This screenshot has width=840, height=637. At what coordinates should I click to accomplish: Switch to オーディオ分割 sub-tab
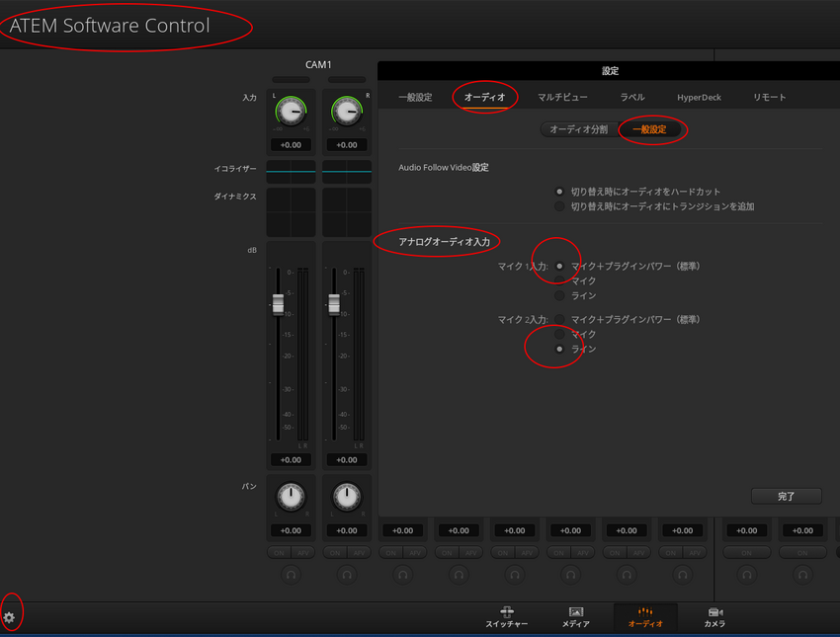[x=578, y=129]
